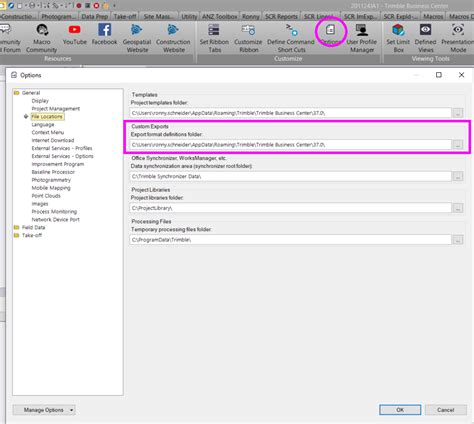Viewport: 474px width, 424px height.
Task: Cancel the Options dialog
Action: (x=446, y=410)
